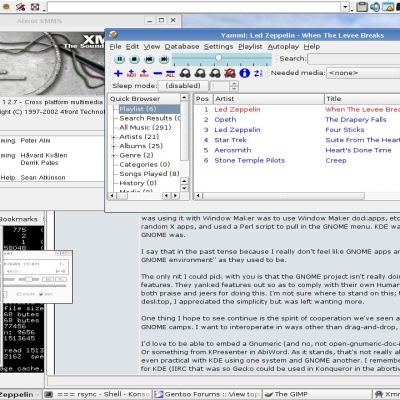Viewport: 400px width, 400px height.
Task: Open the Playlist menu in Yammi
Action: (250, 47)
